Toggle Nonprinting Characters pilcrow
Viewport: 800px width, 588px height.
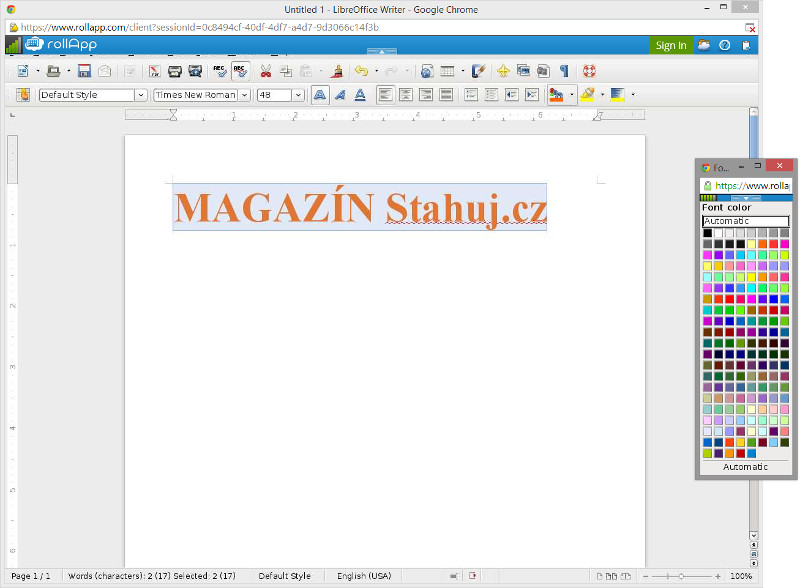click(564, 71)
